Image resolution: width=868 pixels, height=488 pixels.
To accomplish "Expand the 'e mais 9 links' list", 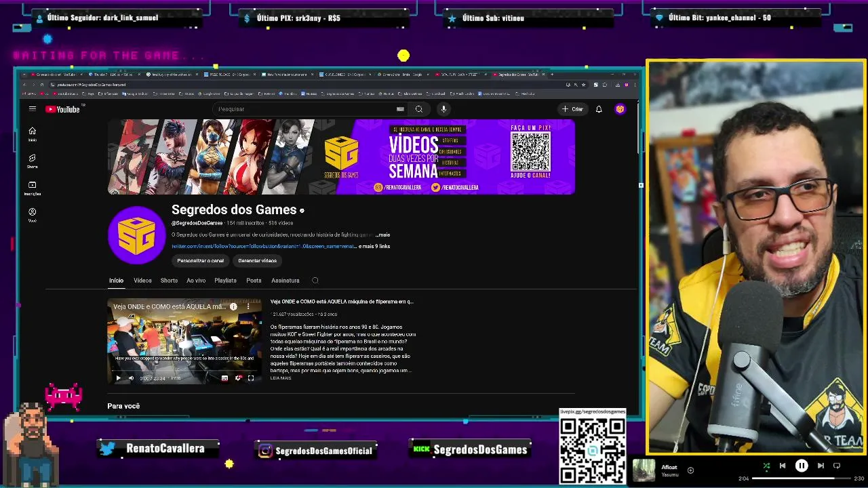I will click(x=374, y=247).
